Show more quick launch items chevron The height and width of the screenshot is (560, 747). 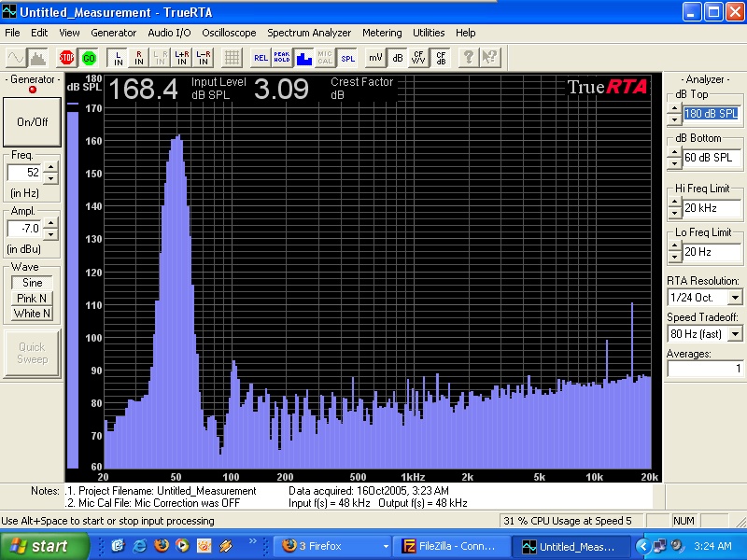252,541
